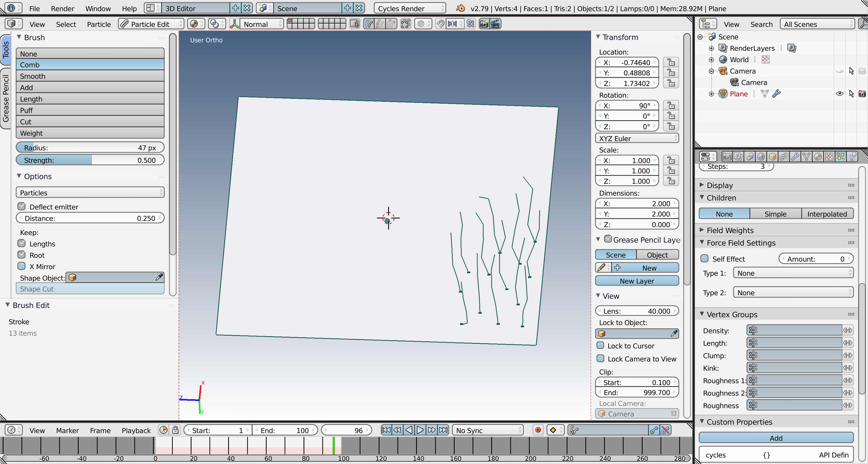Select the Smooth brush
868x464 pixels.
[x=90, y=76]
